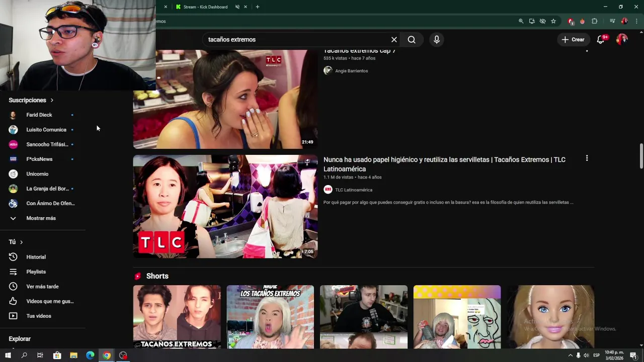Open video title Nunca ha usado papel higiénico
The image size is (644, 362).
[444, 164]
